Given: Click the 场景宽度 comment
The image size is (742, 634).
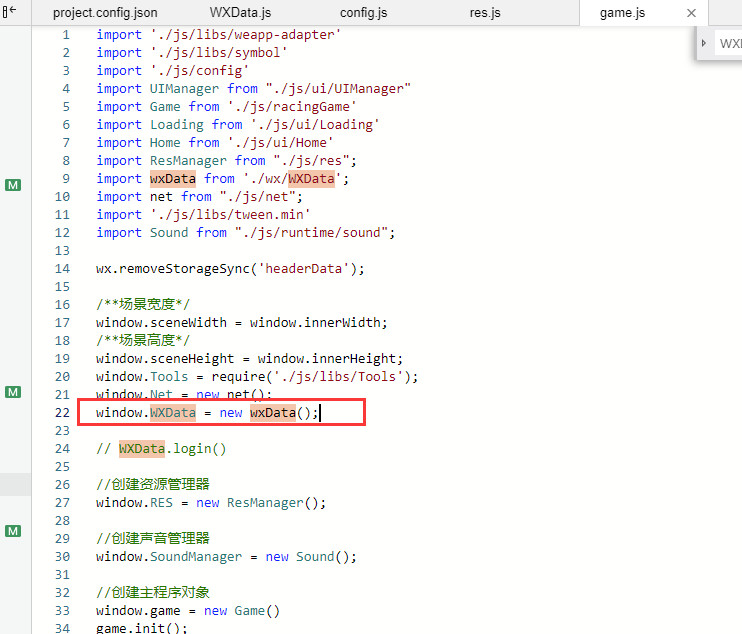Looking at the screenshot, I should (x=142, y=304).
